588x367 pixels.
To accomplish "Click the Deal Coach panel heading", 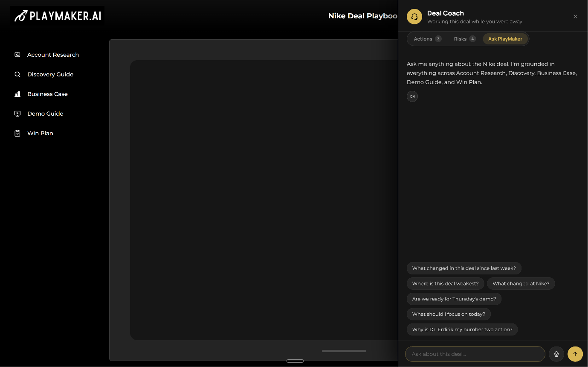I will tap(446, 13).
